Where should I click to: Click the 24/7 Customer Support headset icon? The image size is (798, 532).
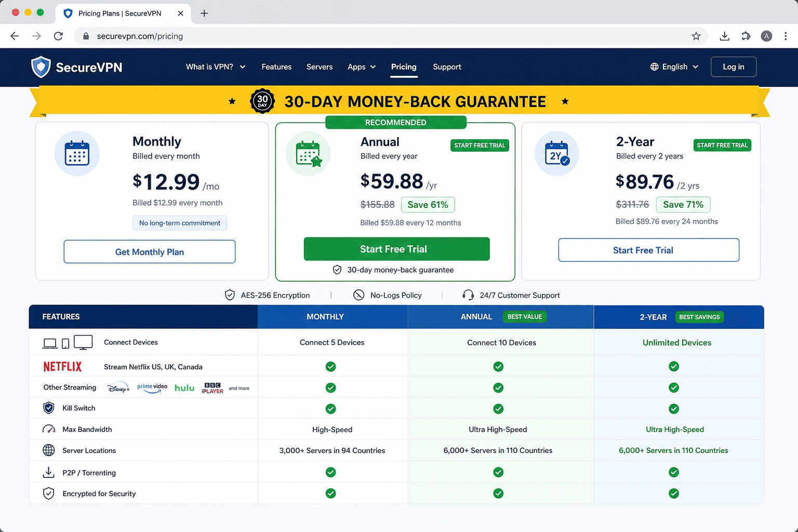tap(468, 295)
